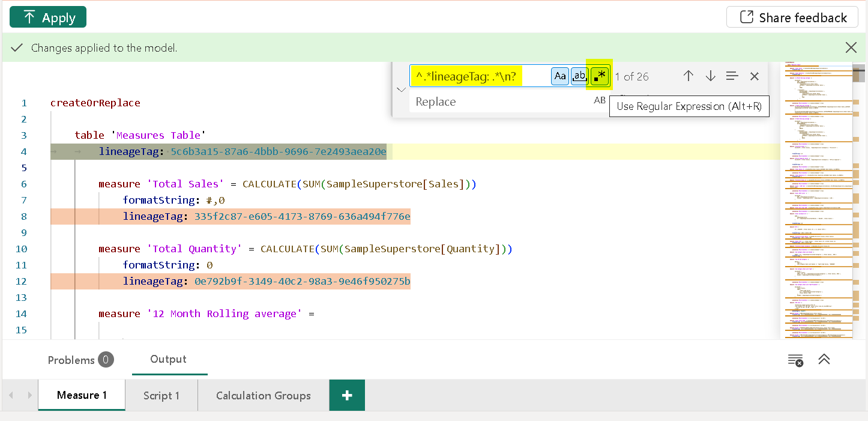Jump to next match arrow

tap(710, 76)
